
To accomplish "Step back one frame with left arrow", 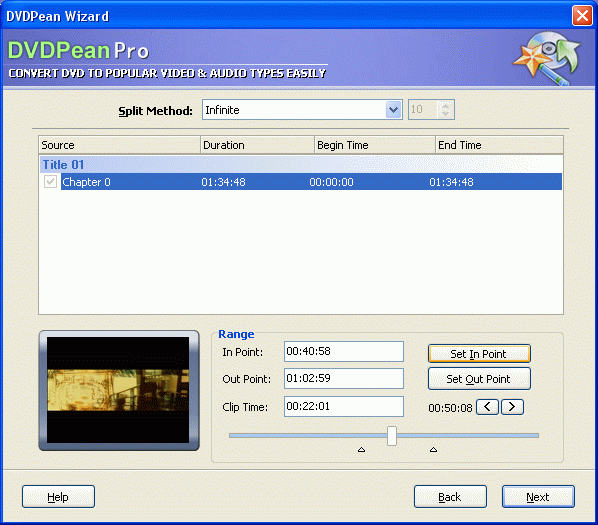I will (487, 407).
